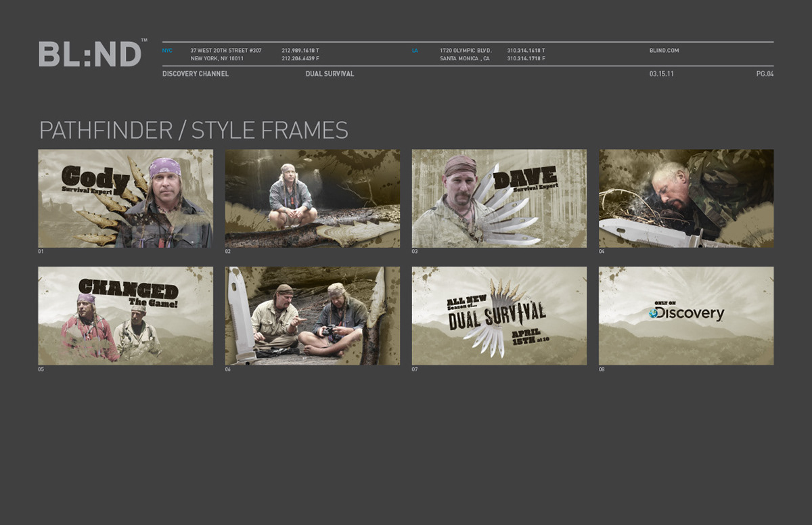Click frame number 01 caption
The height and width of the screenshot is (525, 812).
[x=41, y=252]
